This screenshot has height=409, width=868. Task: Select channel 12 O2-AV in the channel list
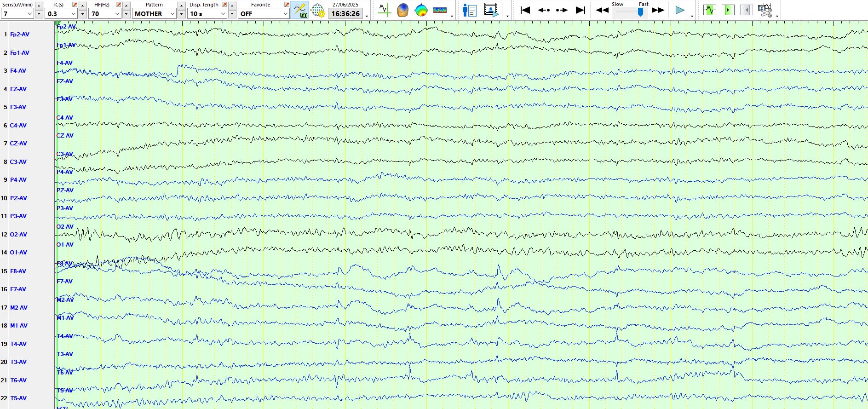[18, 235]
